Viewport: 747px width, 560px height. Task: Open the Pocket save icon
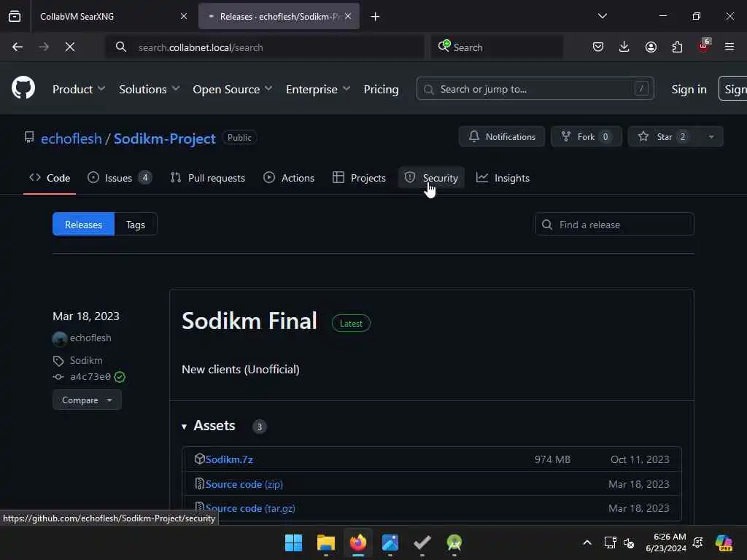click(598, 47)
